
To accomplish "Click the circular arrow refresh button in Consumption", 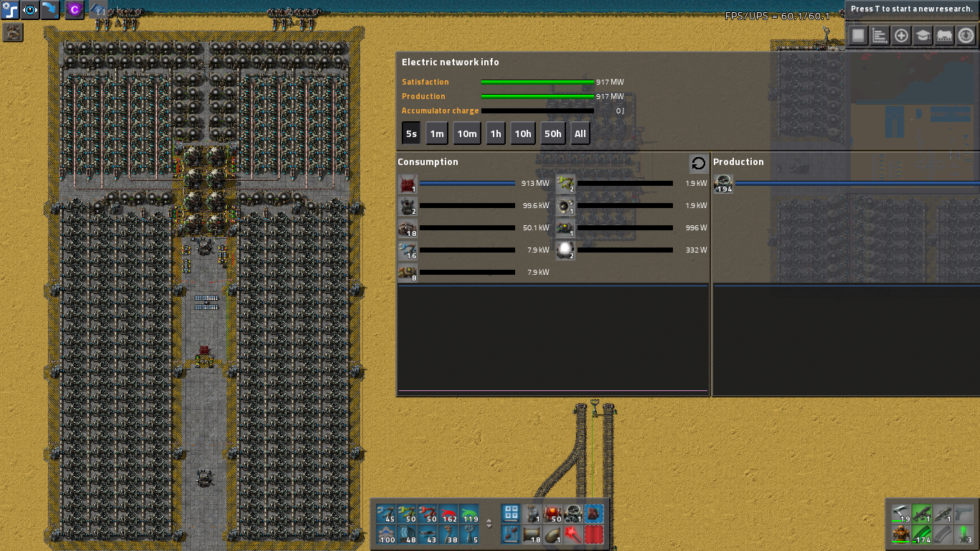I will click(699, 164).
